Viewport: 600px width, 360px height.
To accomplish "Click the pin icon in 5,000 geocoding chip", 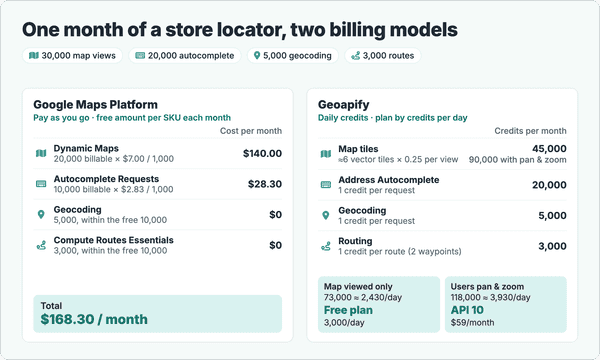I will pos(257,55).
